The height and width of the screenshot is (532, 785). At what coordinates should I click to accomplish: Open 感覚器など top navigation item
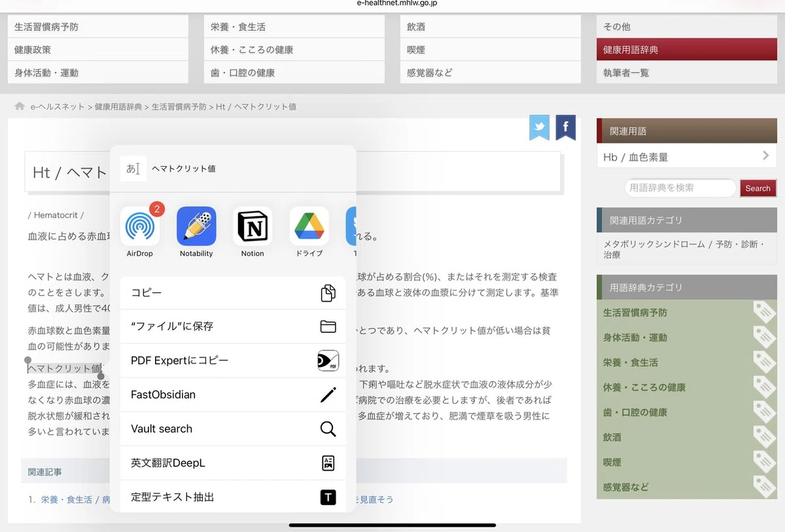tap(491, 73)
